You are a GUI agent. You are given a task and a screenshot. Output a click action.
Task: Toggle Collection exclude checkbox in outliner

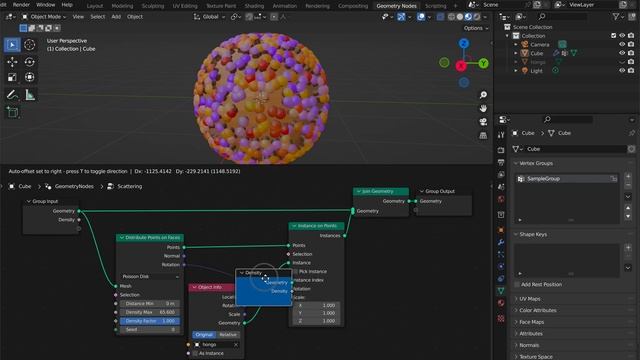[613, 36]
